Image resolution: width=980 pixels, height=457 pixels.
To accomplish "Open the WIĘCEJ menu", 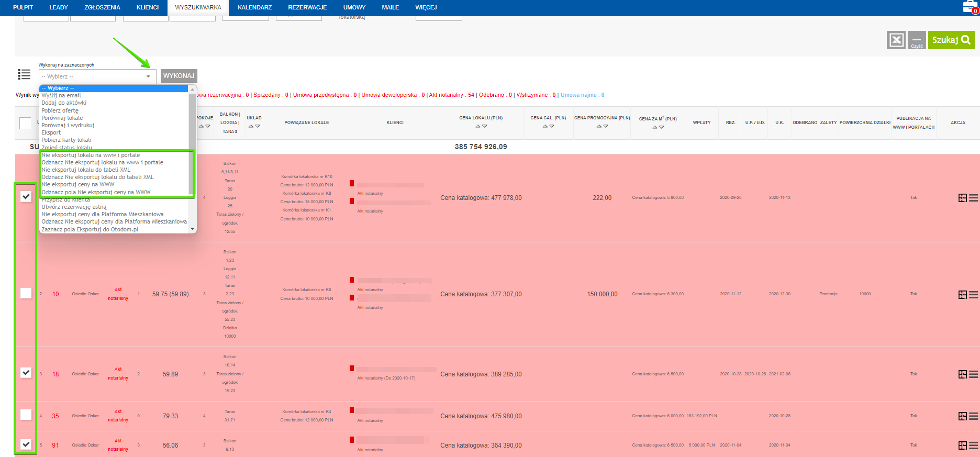I will click(426, 7).
